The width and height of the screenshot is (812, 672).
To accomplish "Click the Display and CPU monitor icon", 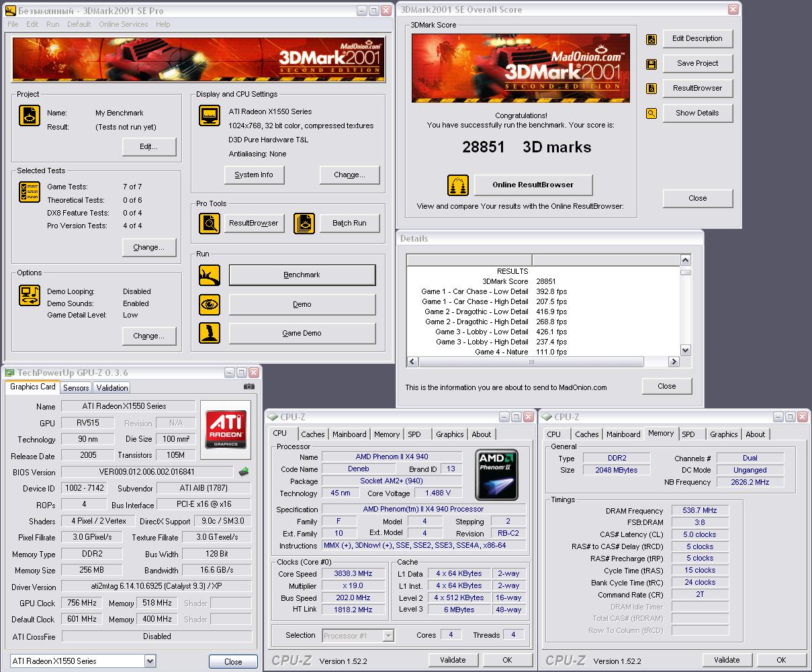I will coord(210,115).
